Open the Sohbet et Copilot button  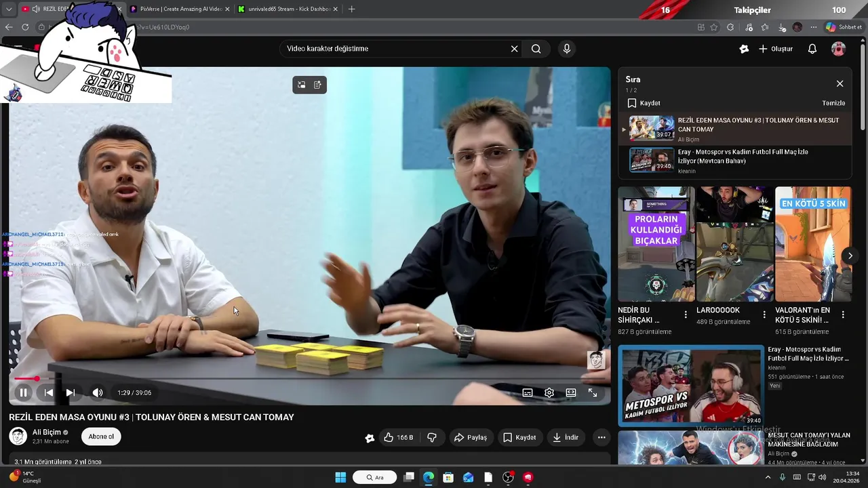(844, 27)
